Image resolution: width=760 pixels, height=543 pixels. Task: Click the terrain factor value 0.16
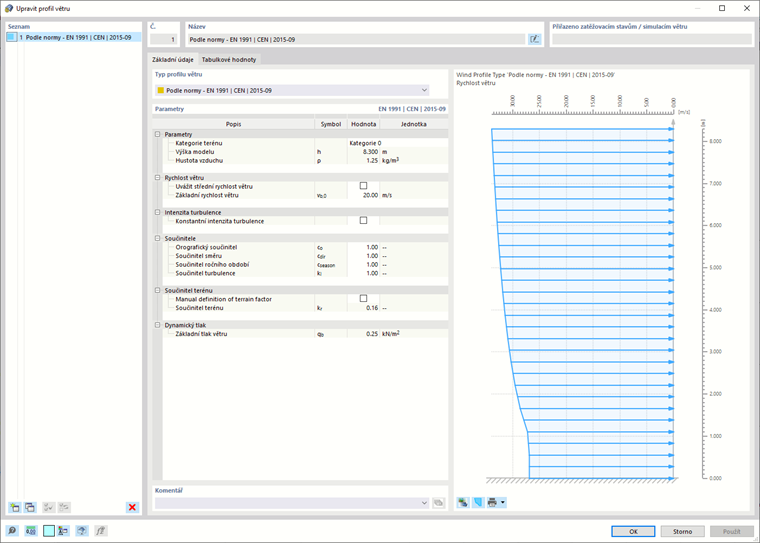(x=363, y=308)
